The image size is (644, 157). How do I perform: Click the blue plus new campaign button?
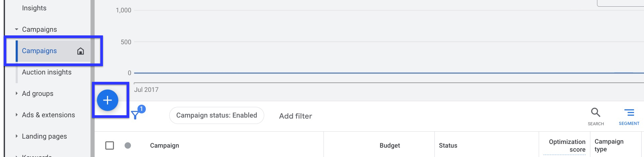coord(108,100)
